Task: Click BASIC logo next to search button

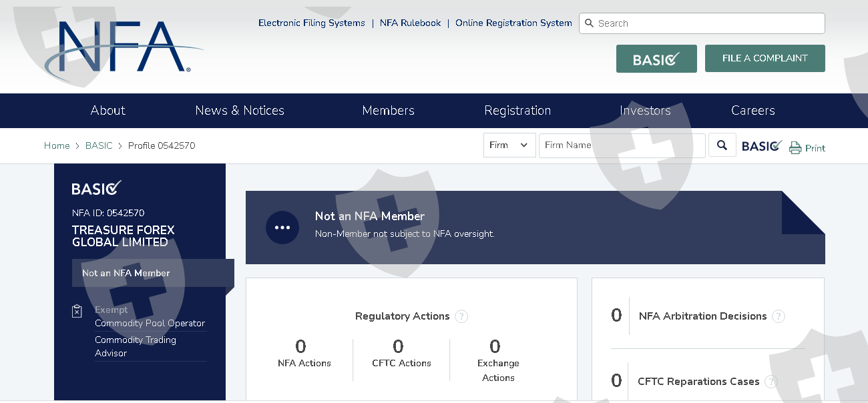Action: tap(762, 145)
